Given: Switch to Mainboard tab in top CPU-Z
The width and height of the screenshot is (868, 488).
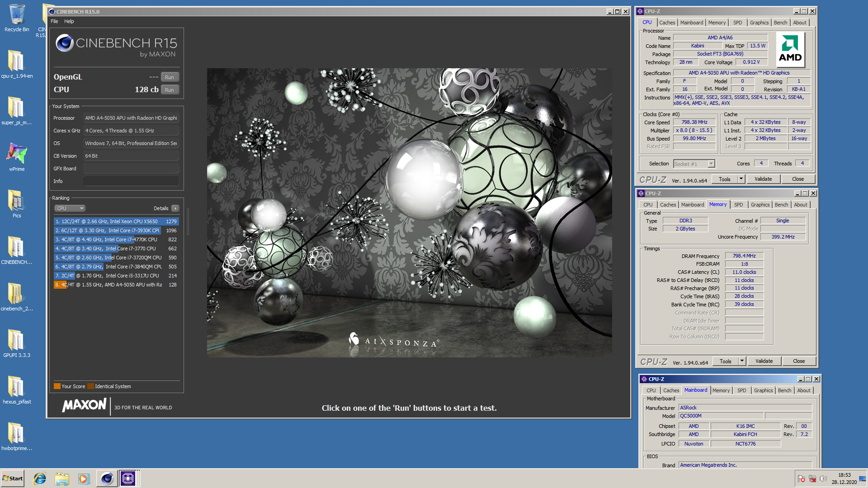Looking at the screenshot, I should coord(692,23).
